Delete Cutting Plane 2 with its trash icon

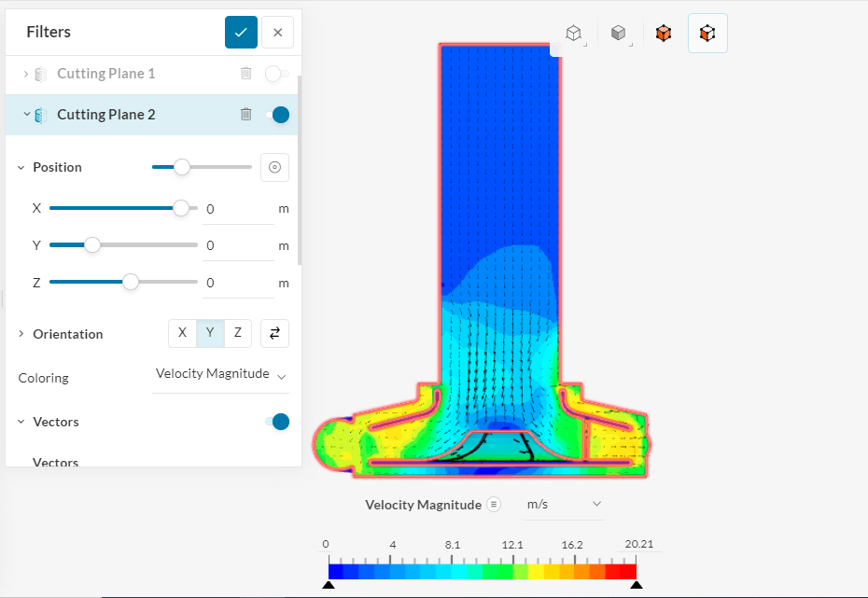click(x=245, y=114)
